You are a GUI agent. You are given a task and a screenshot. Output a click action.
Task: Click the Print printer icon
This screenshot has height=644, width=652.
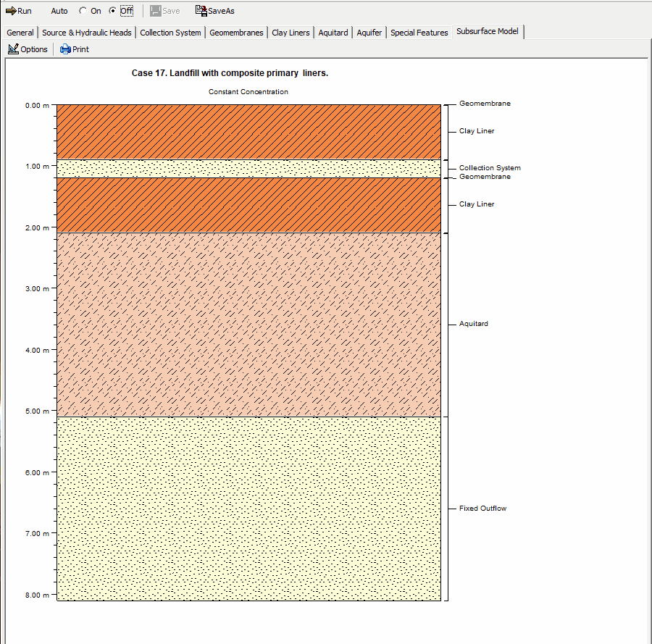tap(65, 49)
